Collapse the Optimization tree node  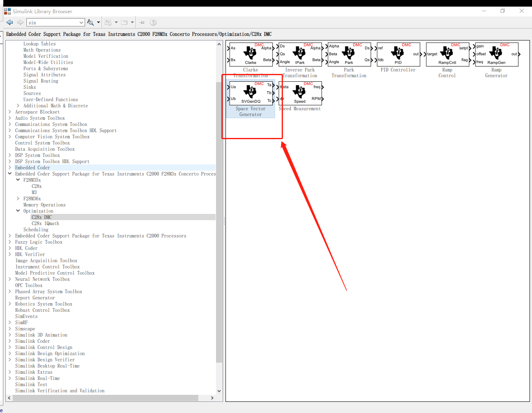pos(18,211)
